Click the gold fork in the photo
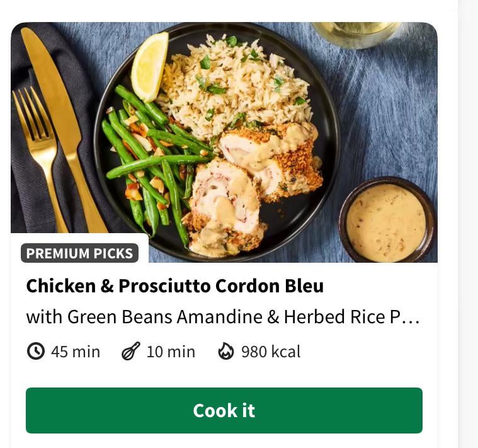478x448 pixels. 39,146
